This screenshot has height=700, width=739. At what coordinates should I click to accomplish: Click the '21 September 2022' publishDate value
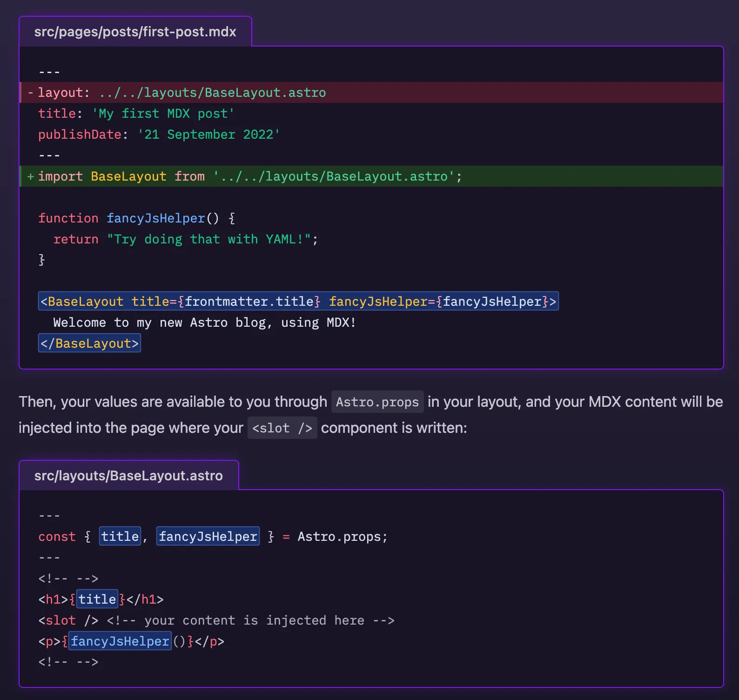(x=208, y=135)
